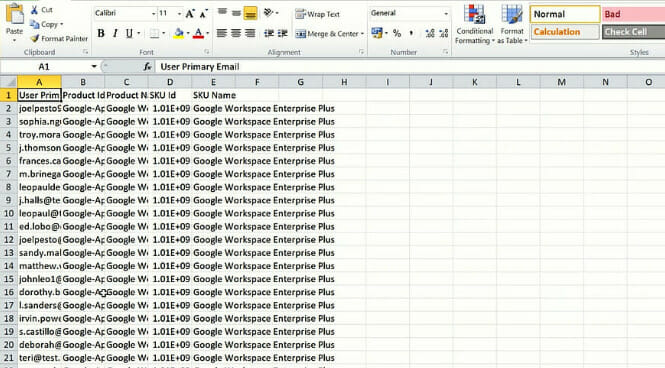Image resolution: width=665 pixels, height=368 pixels.
Task: Open Conditional Formatting menu
Action: [475, 25]
